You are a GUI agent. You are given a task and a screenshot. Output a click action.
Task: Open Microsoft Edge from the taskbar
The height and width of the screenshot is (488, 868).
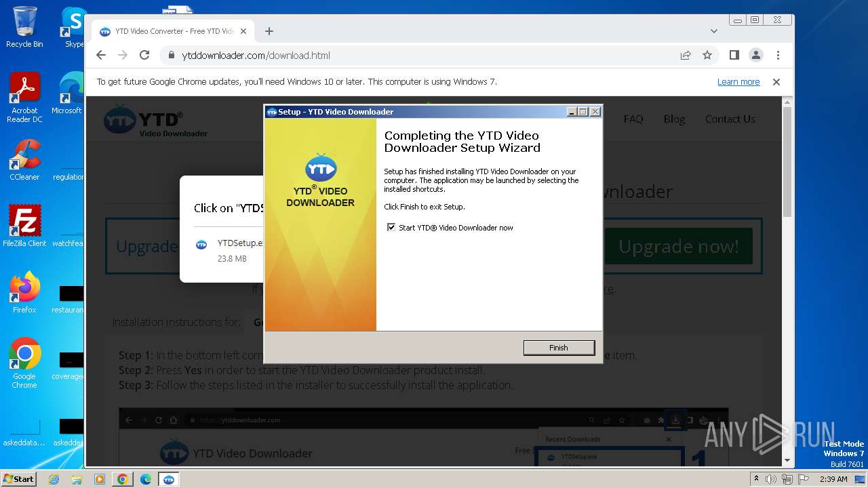146,479
